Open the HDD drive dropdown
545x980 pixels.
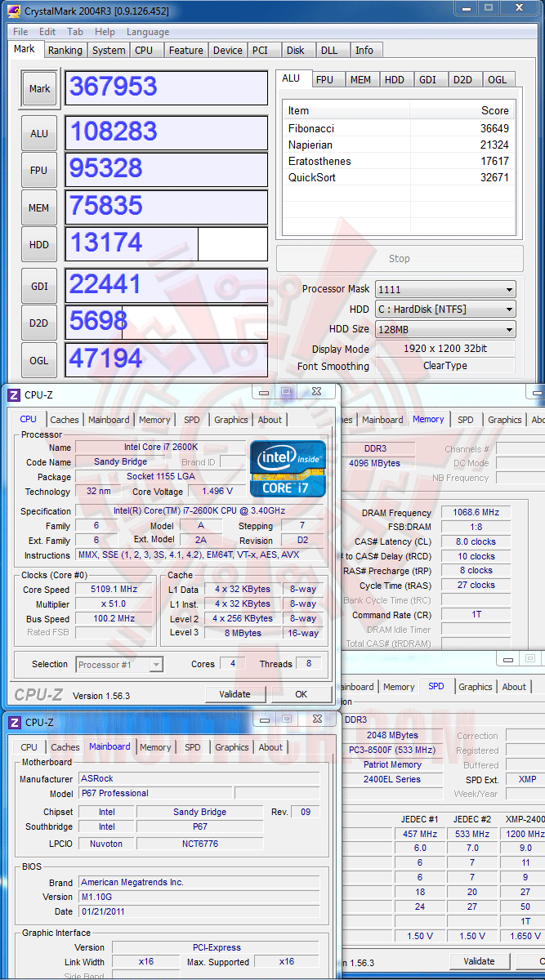click(445, 310)
